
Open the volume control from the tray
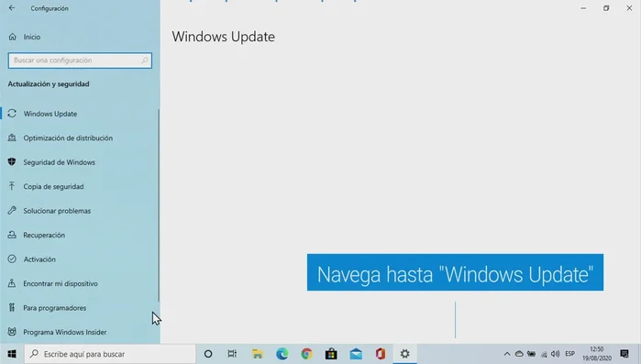click(x=555, y=354)
